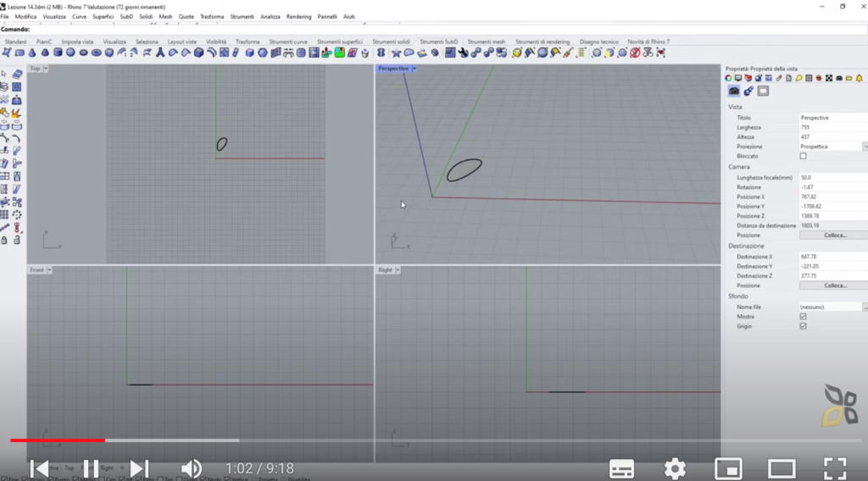Switch to Strumenti curve toolbar tab
The image size is (868, 481).
(x=288, y=41)
